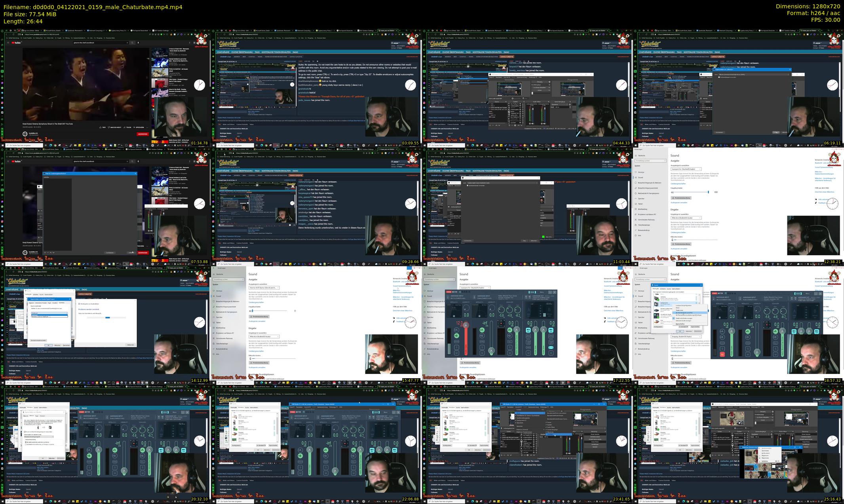
Task: Click Windows Start icon in 12:38 frame taskbar
Action: (636, 264)
